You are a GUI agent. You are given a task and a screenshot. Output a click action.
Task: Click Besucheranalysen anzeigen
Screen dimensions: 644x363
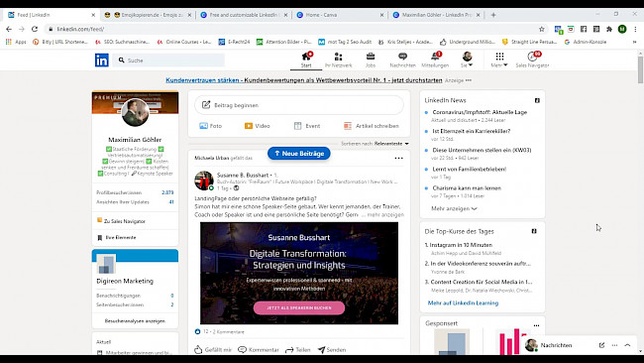click(135, 321)
